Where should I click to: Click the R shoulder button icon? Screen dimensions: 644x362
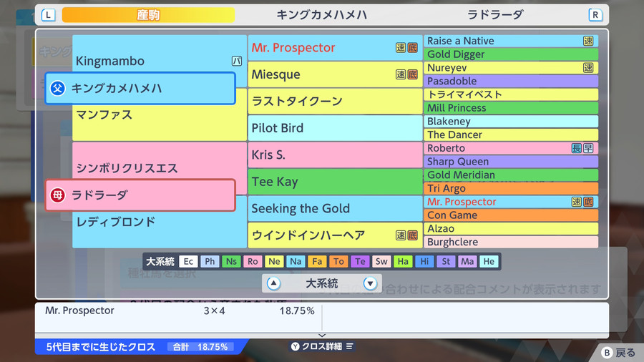(595, 15)
